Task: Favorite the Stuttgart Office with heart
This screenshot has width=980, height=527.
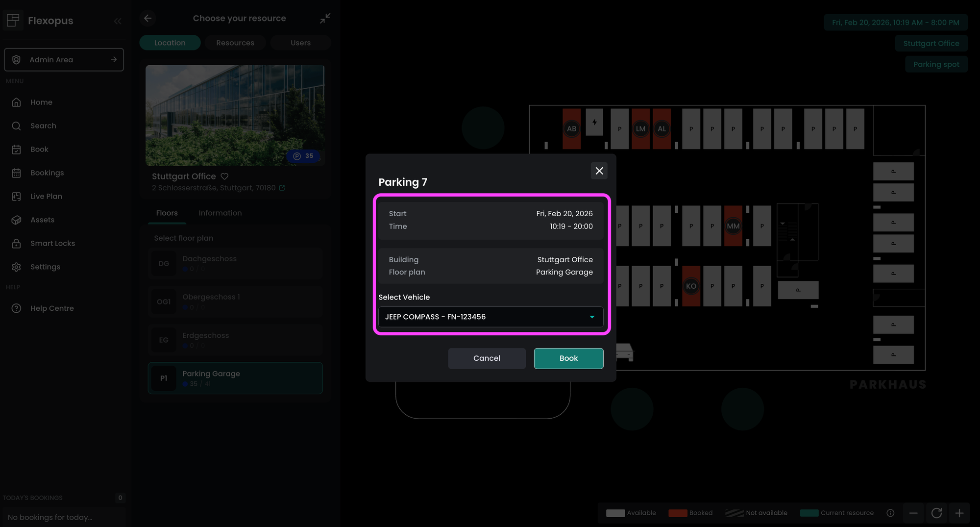Action: click(x=224, y=176)
